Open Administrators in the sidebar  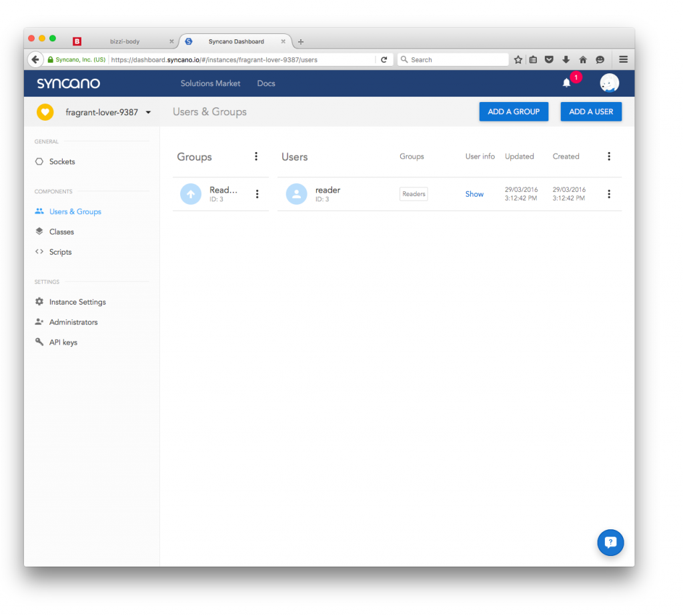pyautogui.click(x=73, y=322)
